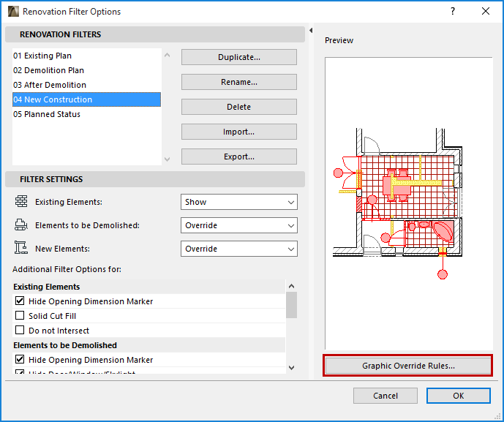The image size is (504, 422).
Task: Close the Renovation Filter Options dialog
Action: coord(486,11)
